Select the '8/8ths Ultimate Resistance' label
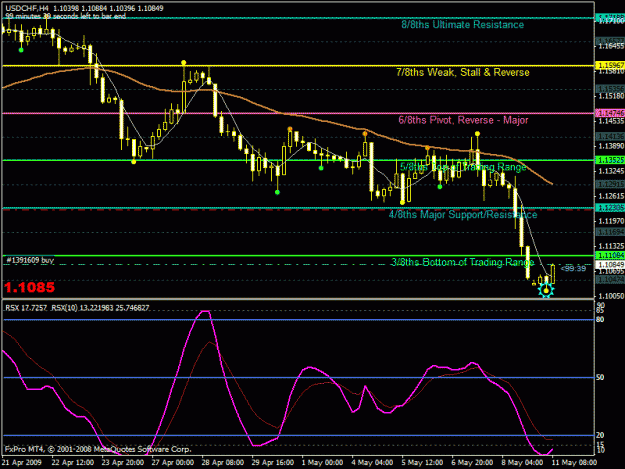625x469 pixels. (x=462, y=25)
